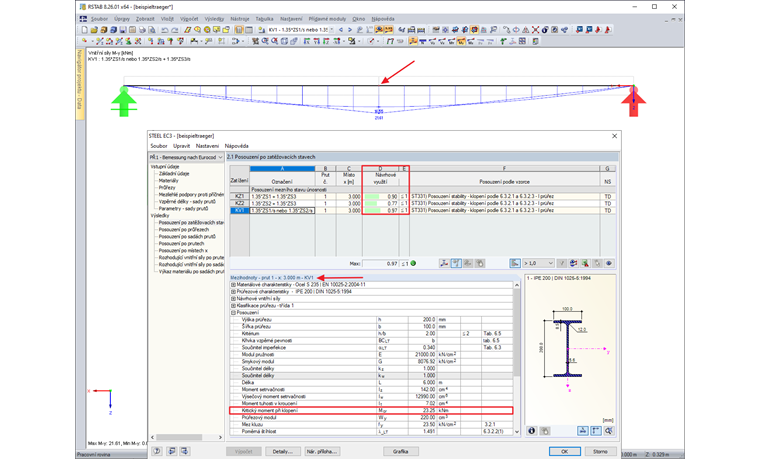Go to next load case arrow
This screenshot has height=459, width=760.
pyautogui.click(x=350, y=30)
